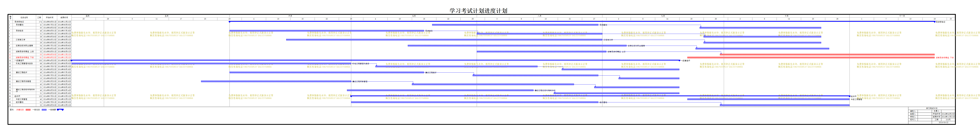Select the 任务名称 column header
The width and height of the screenshot is (980, 132).
pyautogui.click(x=24, y=17)
